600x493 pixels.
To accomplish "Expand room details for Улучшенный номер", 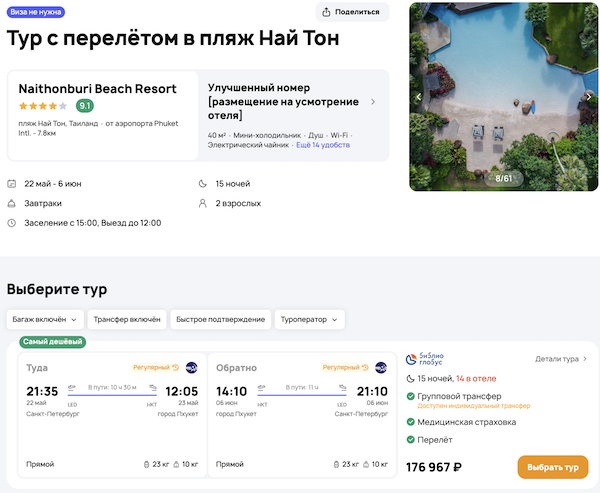I will click(x=373, y=101).
